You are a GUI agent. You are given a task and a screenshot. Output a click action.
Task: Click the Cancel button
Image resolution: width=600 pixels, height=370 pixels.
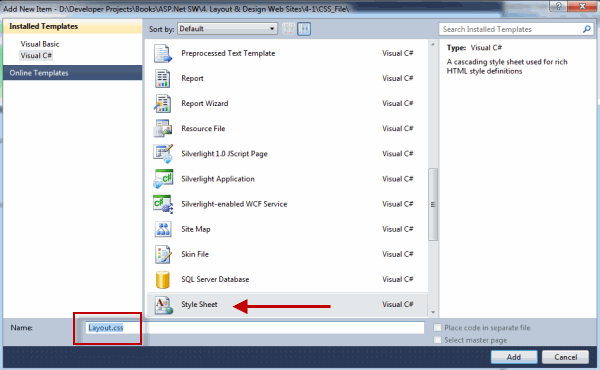click(566, 357)
